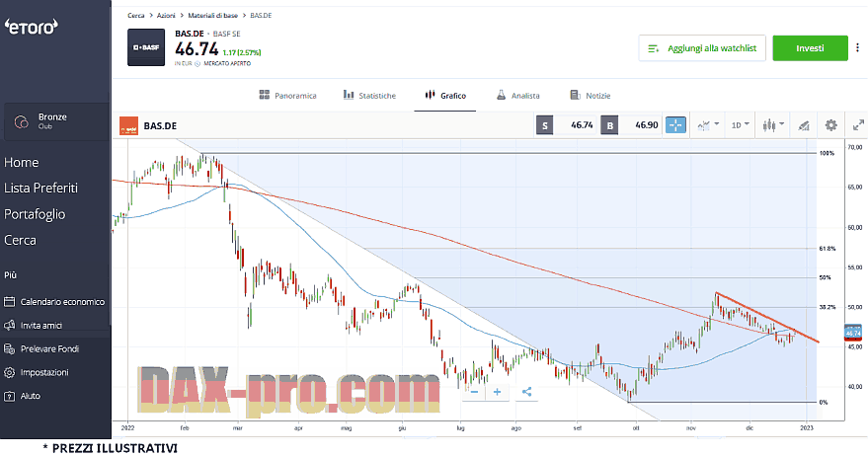This screenshot has width=868, height=456.
Task: Open the three-dot more options menu
Action: click(857, 48)
